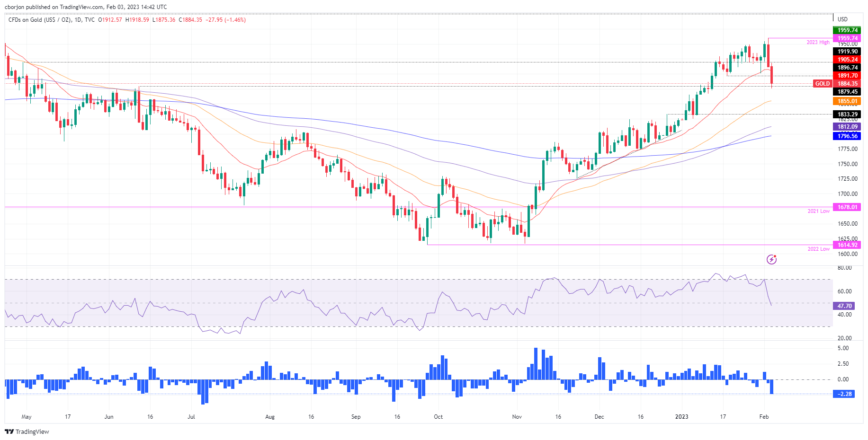Select the 2023 High line label
This screenshot has height=440, width=868.
(x=818, y=43)
